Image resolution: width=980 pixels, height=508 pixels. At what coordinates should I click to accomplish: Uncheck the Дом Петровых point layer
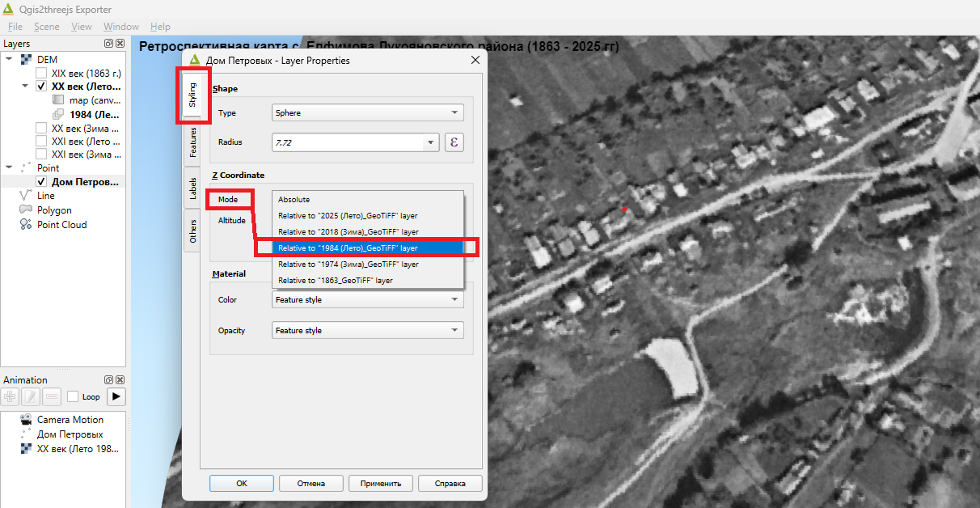click(41, 182)
